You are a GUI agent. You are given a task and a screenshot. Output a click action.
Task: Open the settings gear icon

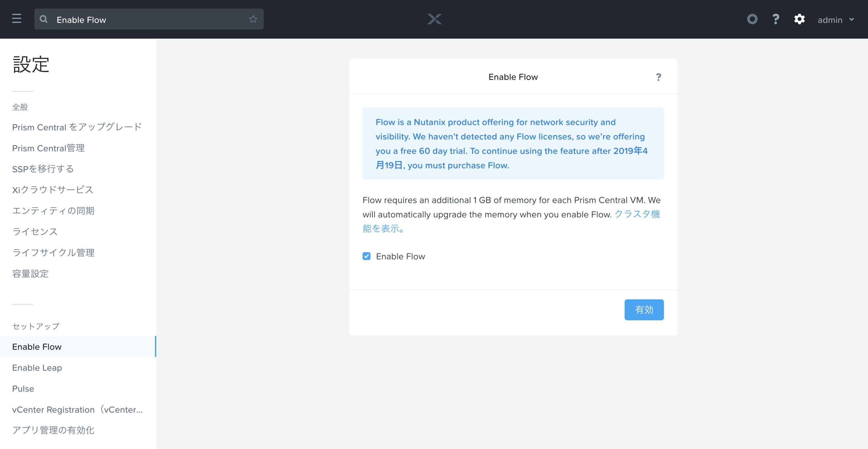click(x=799, y=19)
